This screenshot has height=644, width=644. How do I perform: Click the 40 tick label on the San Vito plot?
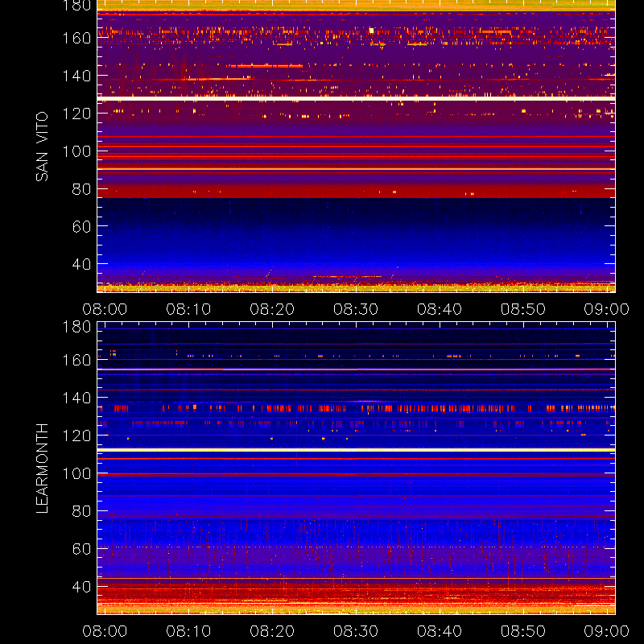click(x=81, y=264)
